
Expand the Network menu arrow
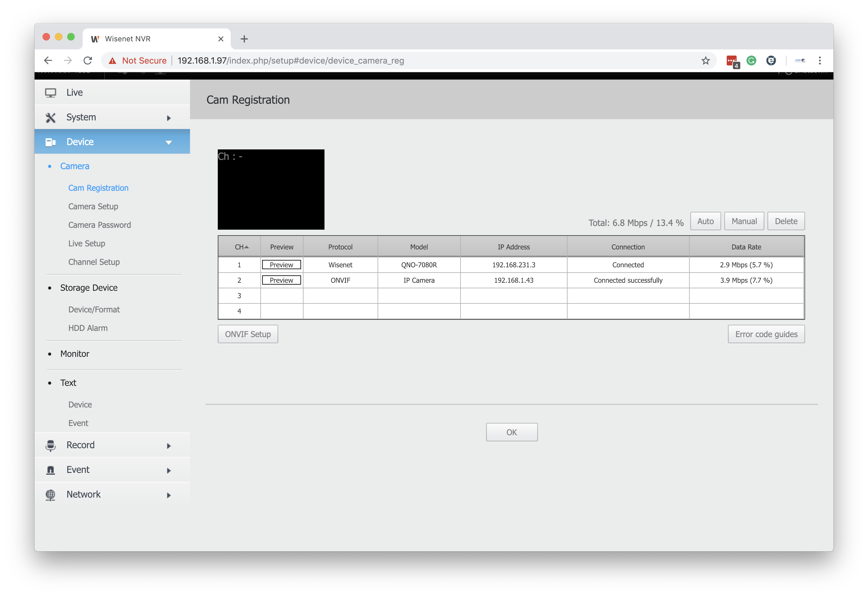[169, 495]
